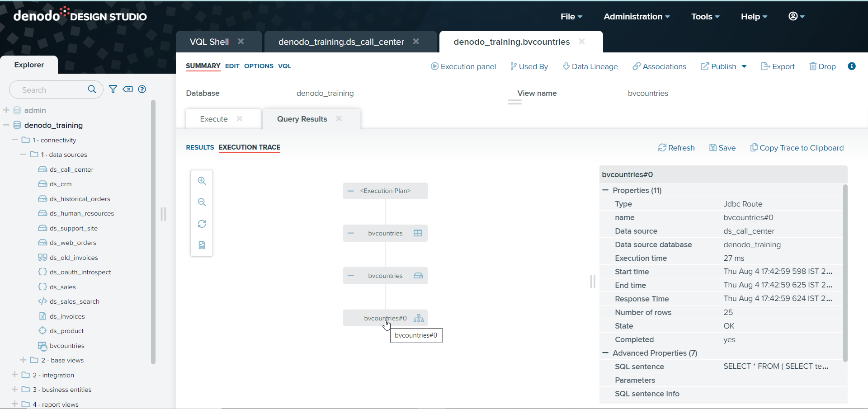Screen dimensions: 868x409
Task: Open the user account menu icon
Action: pyautogui.click(x=796, y=16)
